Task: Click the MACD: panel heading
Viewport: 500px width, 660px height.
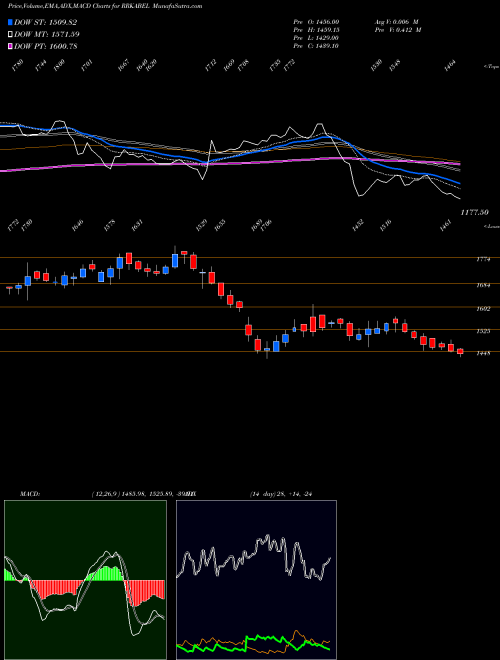Action: click(x=29, y=494)
